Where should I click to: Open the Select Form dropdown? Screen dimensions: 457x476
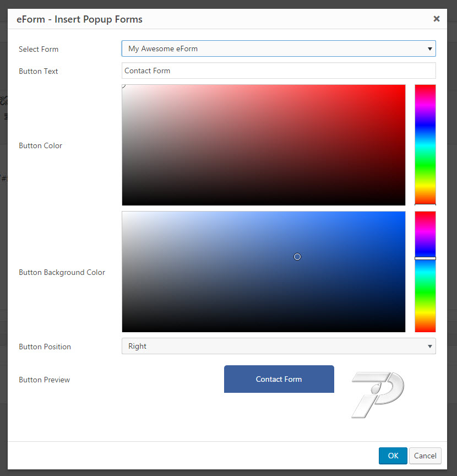pos(279,48)
